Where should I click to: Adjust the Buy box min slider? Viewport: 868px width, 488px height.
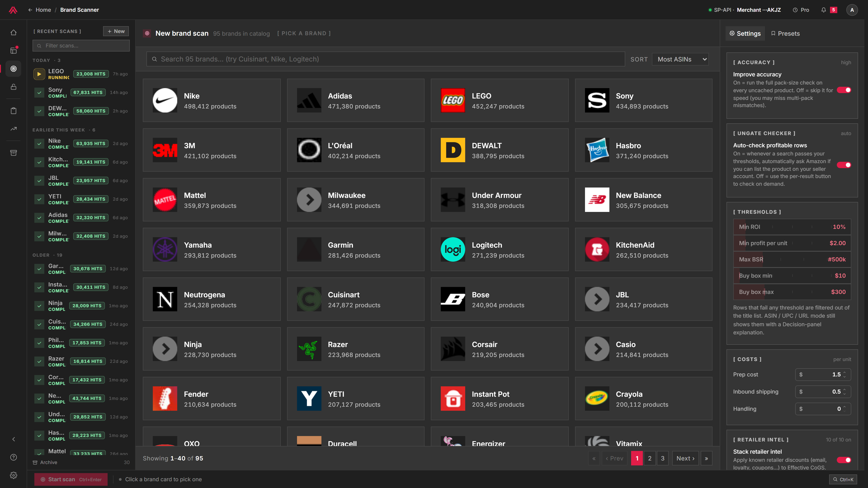pos(792,275)
